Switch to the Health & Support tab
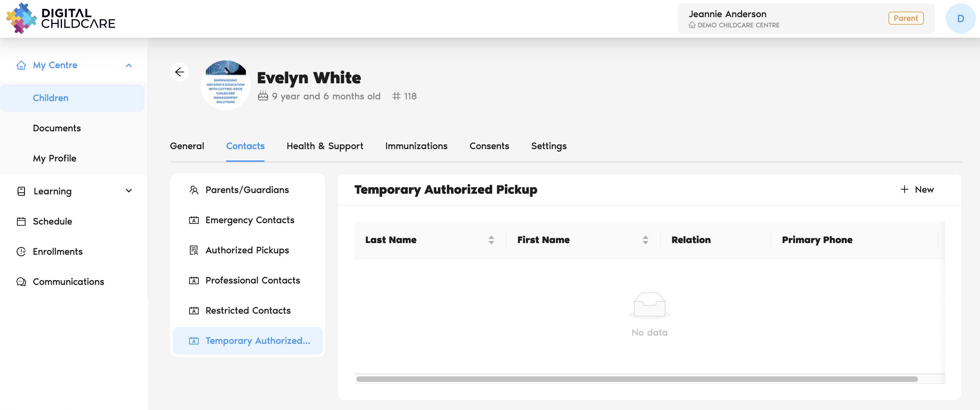This screenshot has width=980, height=410. (x=324, y=146)
